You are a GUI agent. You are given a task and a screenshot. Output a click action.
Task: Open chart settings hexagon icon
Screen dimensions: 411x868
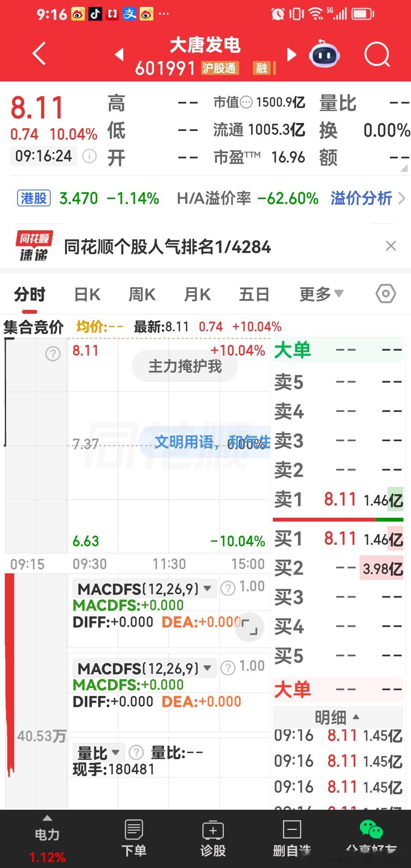[x=386, y=294]
